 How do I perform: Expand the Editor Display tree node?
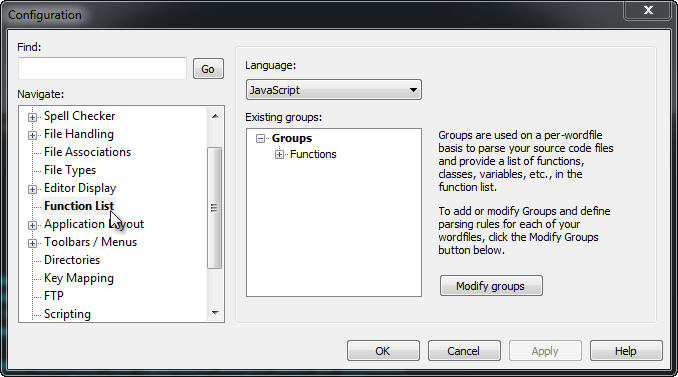pyautogui.click(x=32, y=189)
